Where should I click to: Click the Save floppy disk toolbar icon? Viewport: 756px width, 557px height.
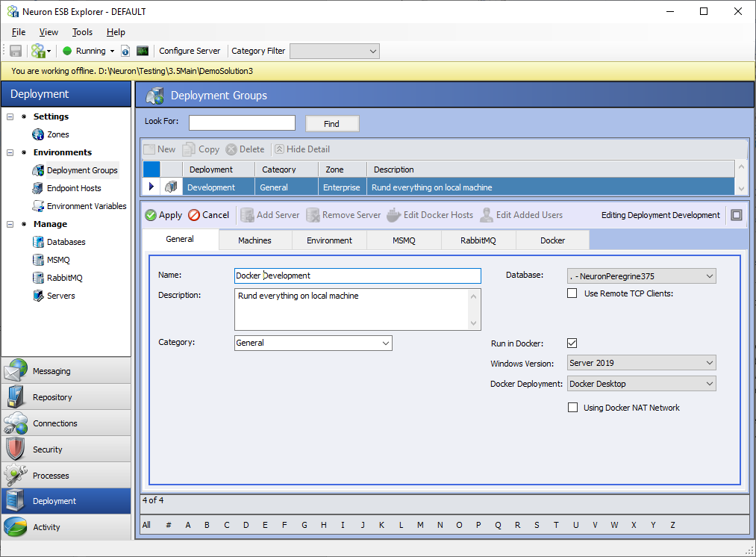16,51
